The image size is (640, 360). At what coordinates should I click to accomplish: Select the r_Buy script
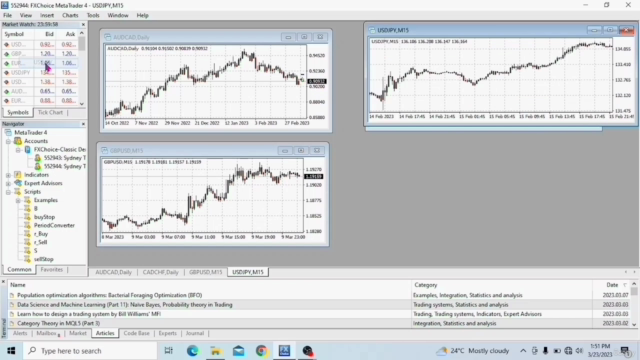pyautogui.click(x=41, y=234)
